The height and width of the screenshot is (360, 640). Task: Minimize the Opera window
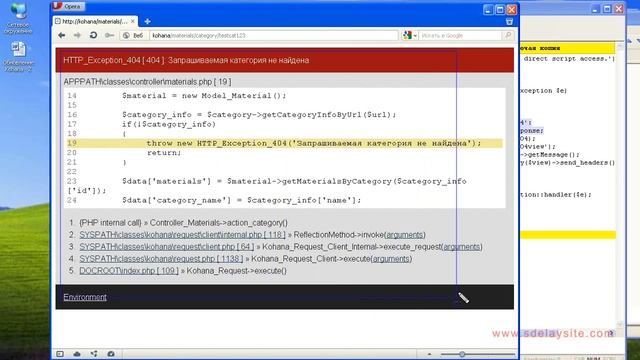click(x=488, y=9)
